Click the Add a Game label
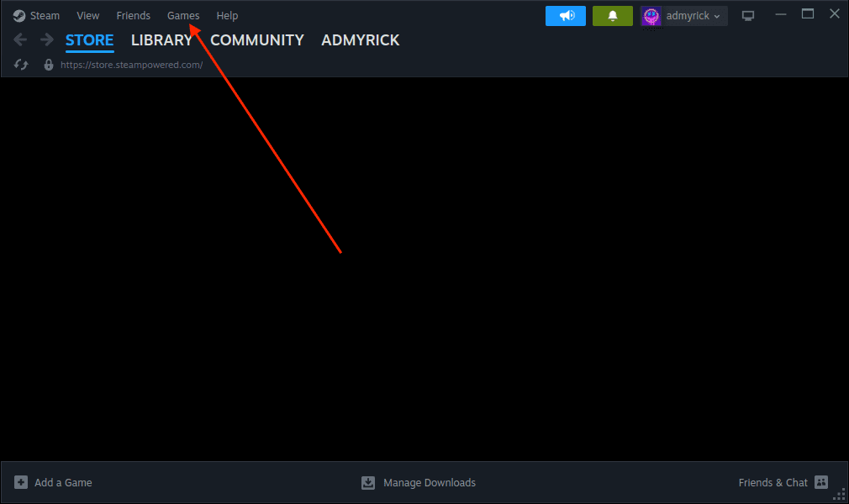849x504 pixels. coord(63,482)
